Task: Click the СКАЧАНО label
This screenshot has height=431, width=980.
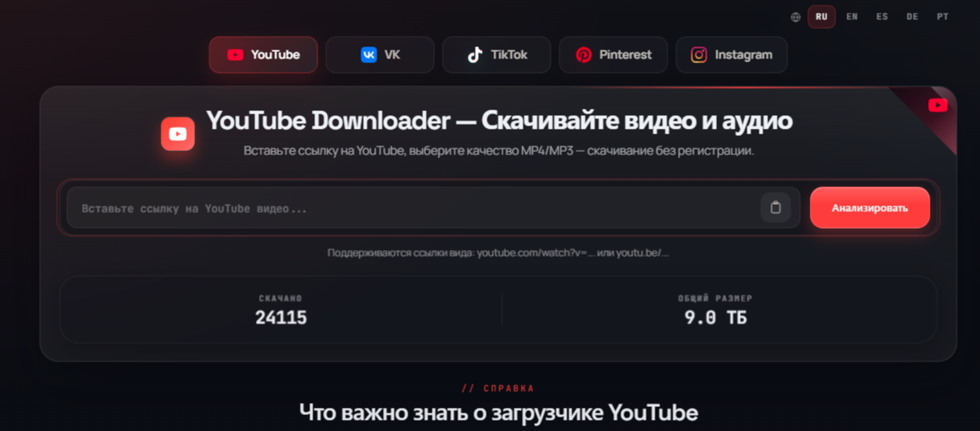Action: coord(281,298)
